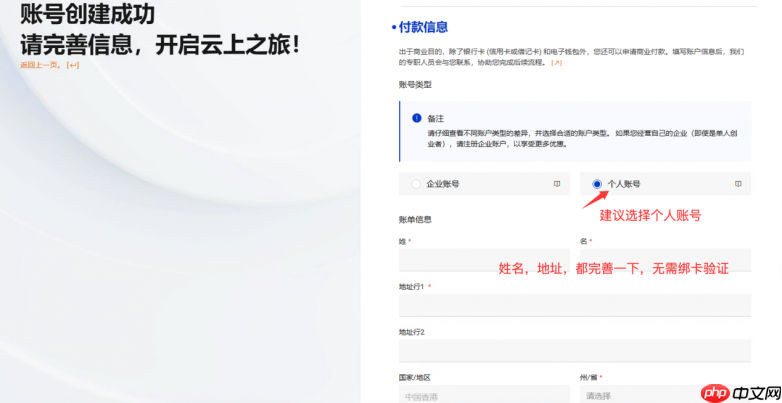The height and width of the screenshot is (403, 782).
Task: Open info icon beside 企业账号
Action: pos(557,184)
